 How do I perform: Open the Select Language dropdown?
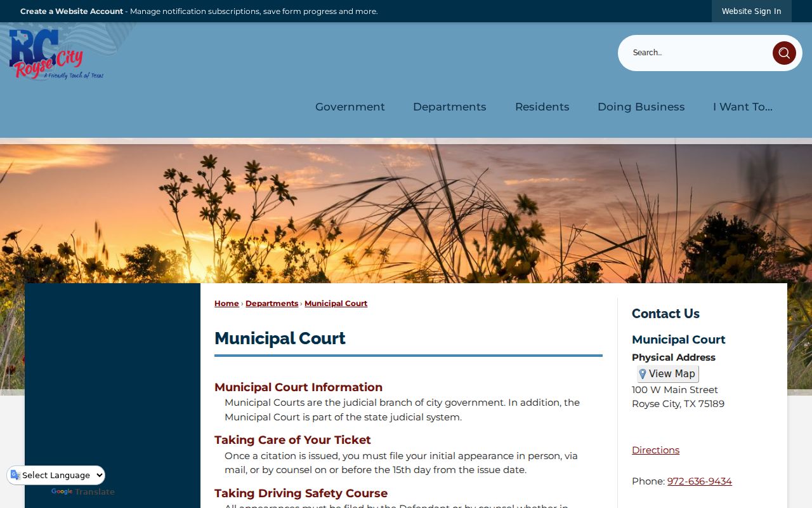pyautogui.click(x=56, y=475)
